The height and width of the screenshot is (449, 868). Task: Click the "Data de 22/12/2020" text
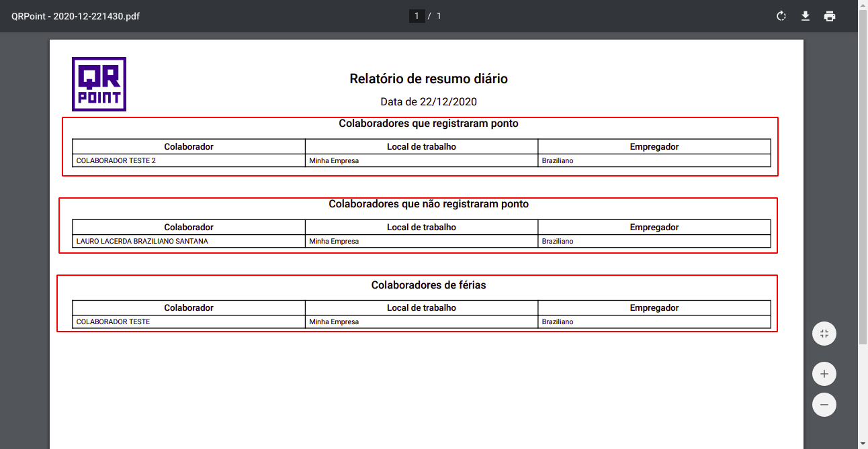click(x=429, y=102)
